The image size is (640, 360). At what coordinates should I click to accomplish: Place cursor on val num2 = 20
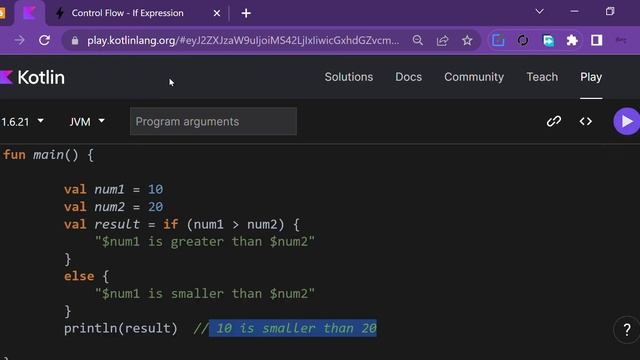point(113,207)
